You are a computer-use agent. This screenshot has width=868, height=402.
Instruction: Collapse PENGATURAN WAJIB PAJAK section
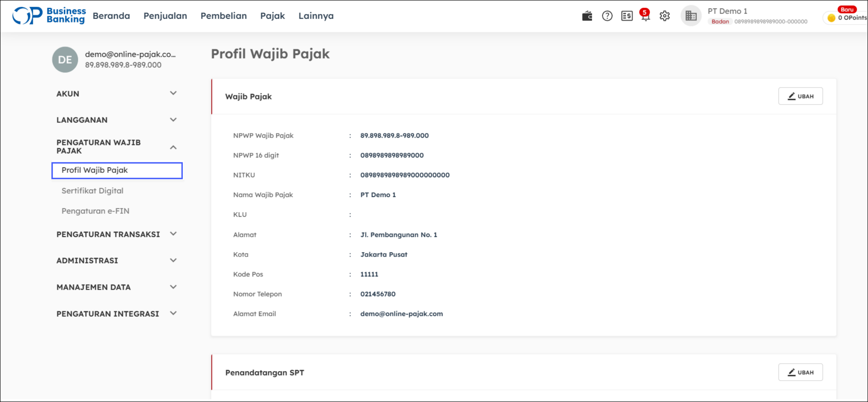tap(173, 147)
